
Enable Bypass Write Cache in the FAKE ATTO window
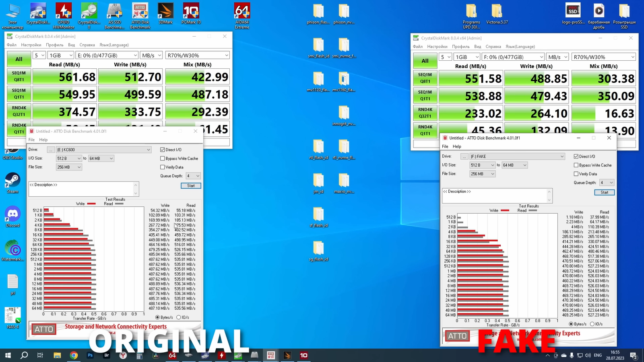point(576,165)
